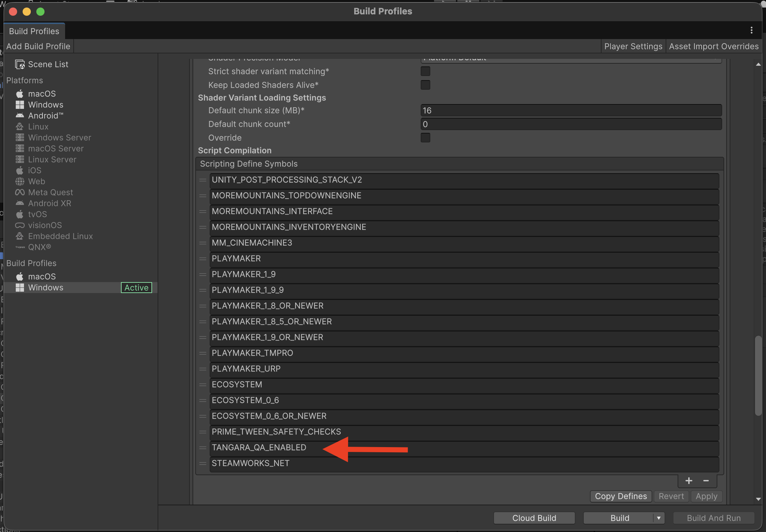This screenshot has width=766, height=532.
Task: Click the macOS build profile Apple icon
Action: point(20,276)
